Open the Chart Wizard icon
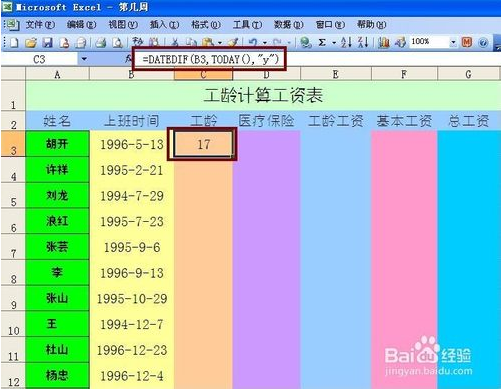 tap(384, 43)
